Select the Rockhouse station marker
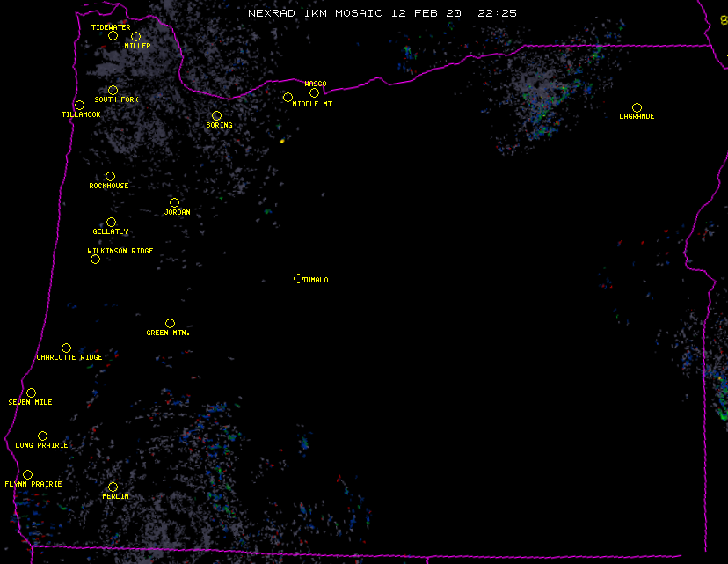728x564 pixels. (x=110, y=176)
